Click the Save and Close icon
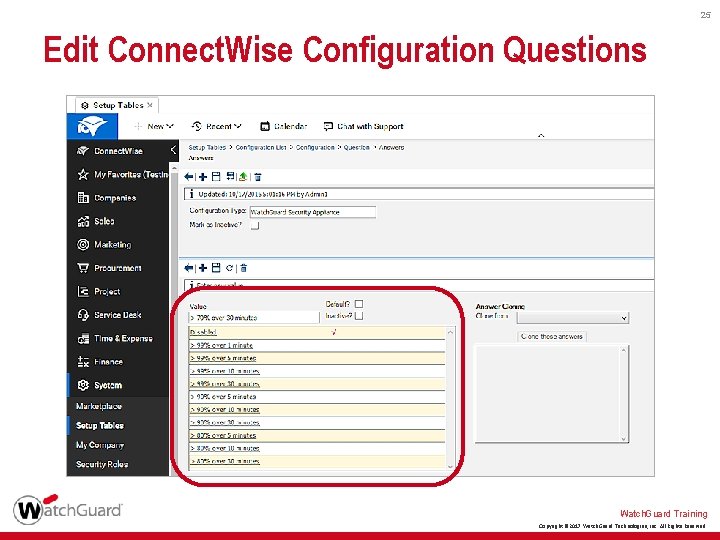Viewport: 720px width, 540px height. tap(230, 176)
